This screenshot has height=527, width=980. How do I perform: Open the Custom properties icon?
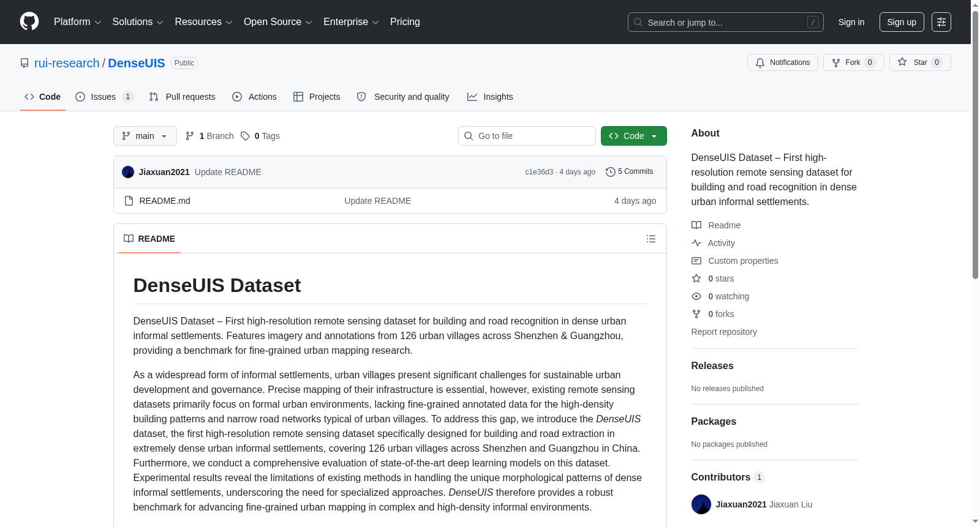696,261
